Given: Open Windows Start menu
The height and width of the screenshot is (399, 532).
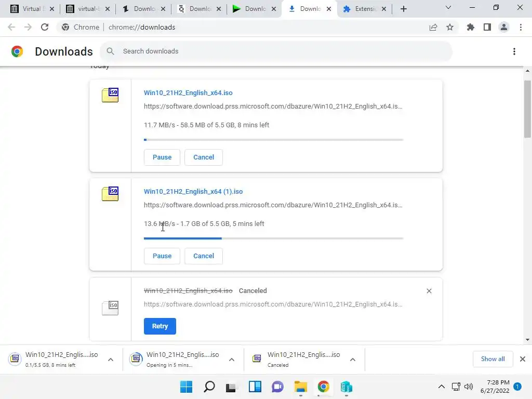Looking at the screenshot, I should [187, 387].
